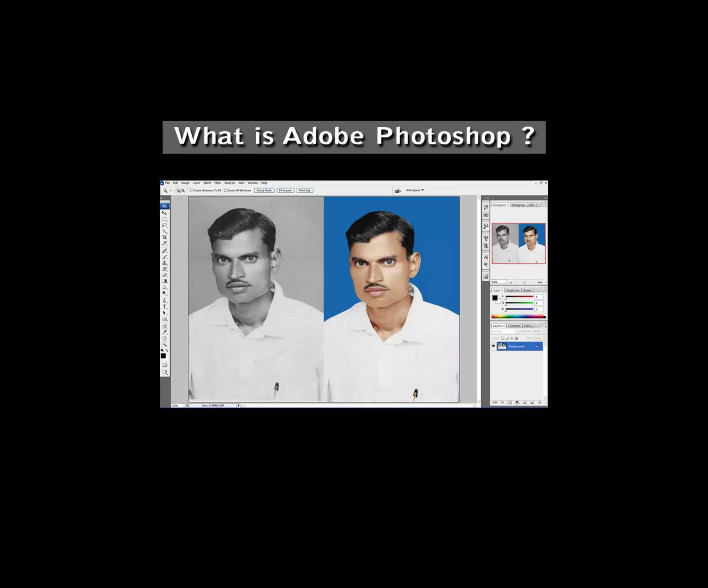The image size is (708, 588).
Task: Click the Actual Pixels button
Action: 264,190
